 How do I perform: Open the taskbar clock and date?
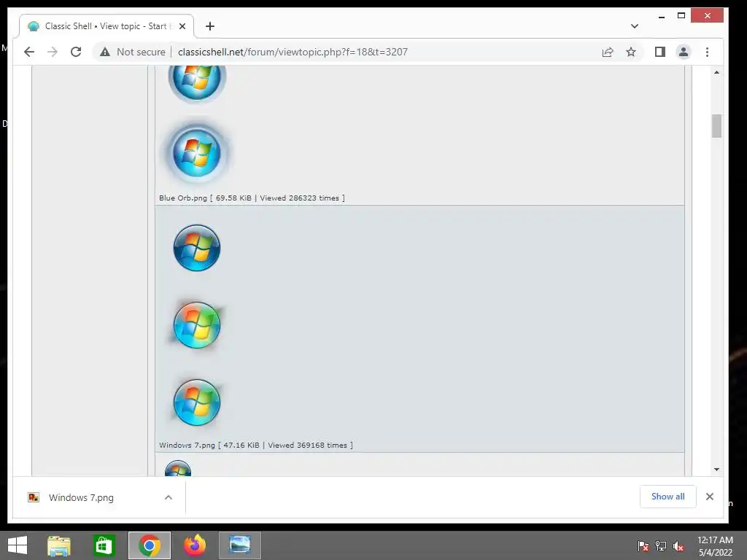(715, 546)
